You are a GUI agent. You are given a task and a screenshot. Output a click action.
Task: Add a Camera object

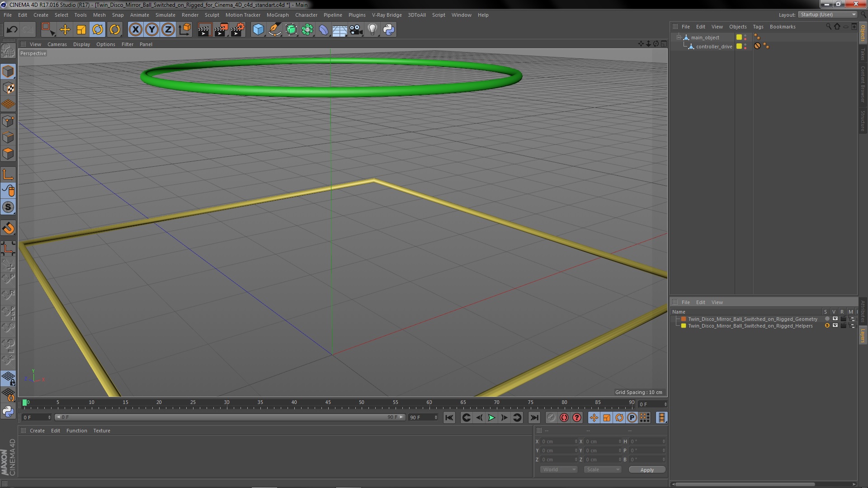pos(356,30)
